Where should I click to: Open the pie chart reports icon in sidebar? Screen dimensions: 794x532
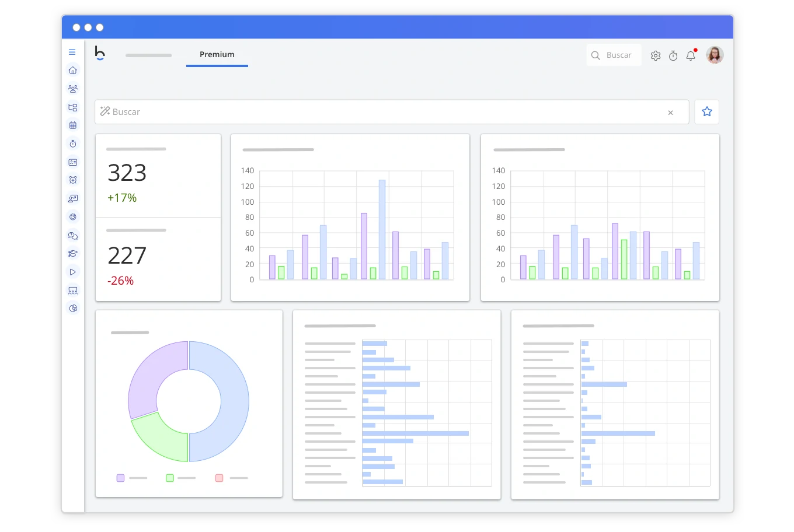click(73, 309)
